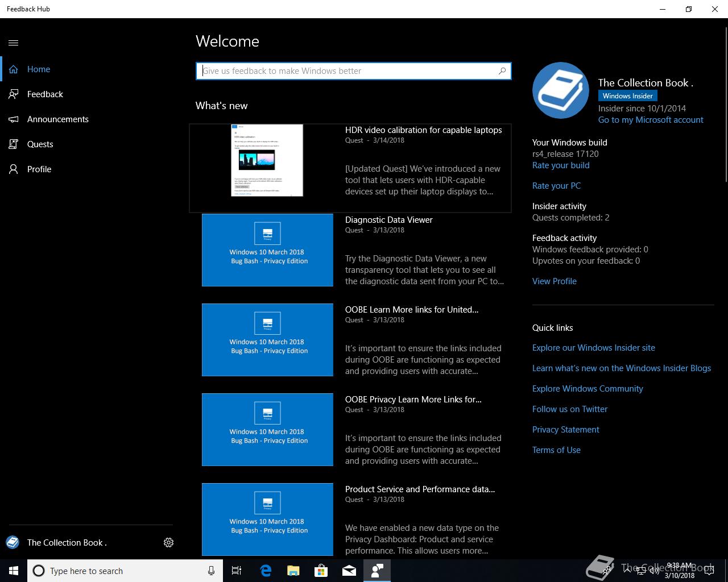728x582 pixels.
Task: Open Windows Insider Blogs link
Action: point(622,368)
